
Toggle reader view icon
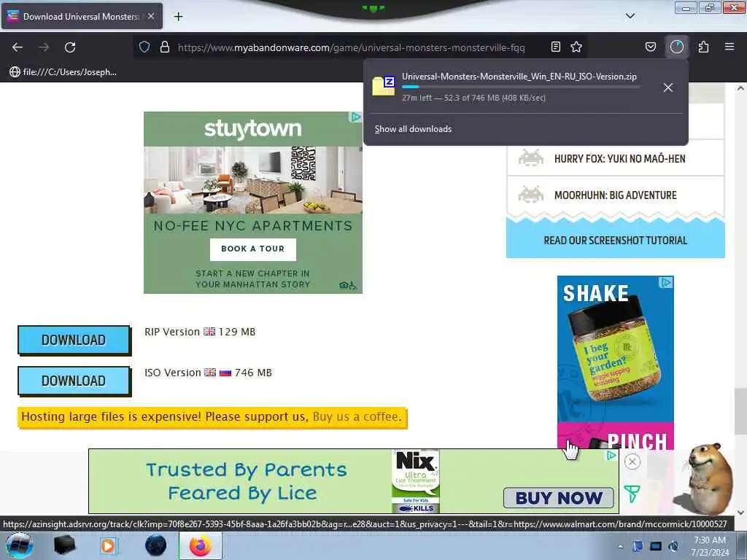tap(555, 47)
